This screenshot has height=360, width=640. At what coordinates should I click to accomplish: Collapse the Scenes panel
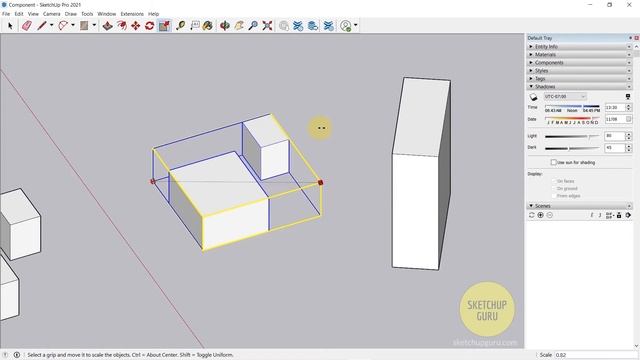tap(579, 206)
